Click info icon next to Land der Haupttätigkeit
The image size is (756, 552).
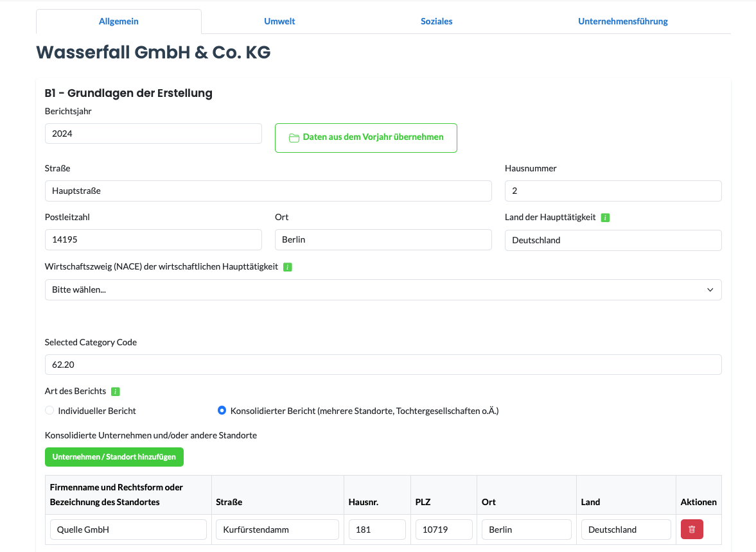tap(605, 218)
